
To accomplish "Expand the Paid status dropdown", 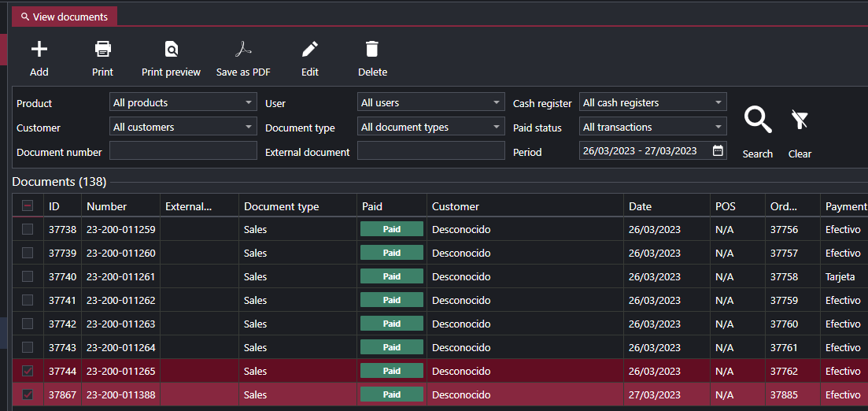I will point(652,128).
